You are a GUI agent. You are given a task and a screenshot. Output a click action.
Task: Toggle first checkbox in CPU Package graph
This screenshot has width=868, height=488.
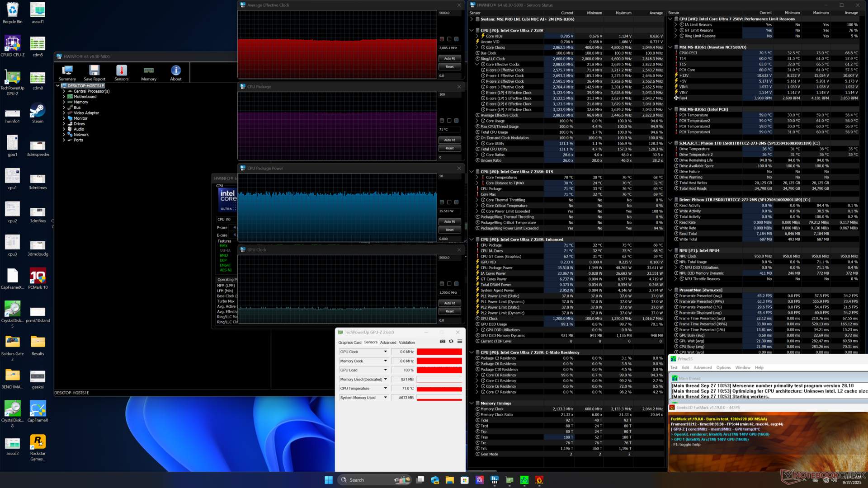click(x=442, y=121)
